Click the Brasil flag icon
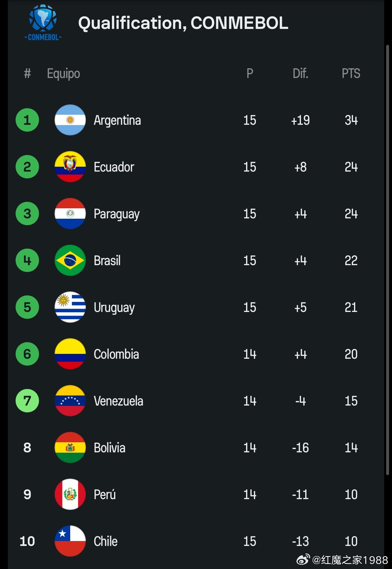392x569 pixels. tap(70, 260)
